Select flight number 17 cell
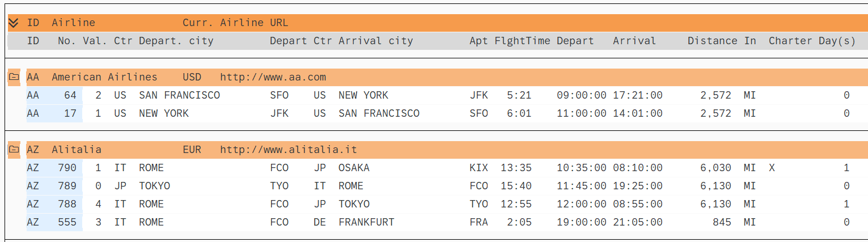 click(x=70, y=113)
